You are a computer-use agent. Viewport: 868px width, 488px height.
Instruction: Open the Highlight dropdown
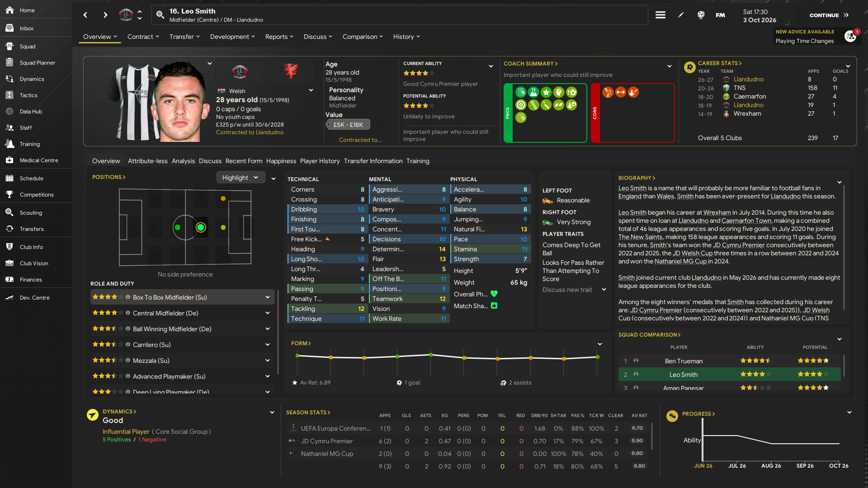pos(240,178)
